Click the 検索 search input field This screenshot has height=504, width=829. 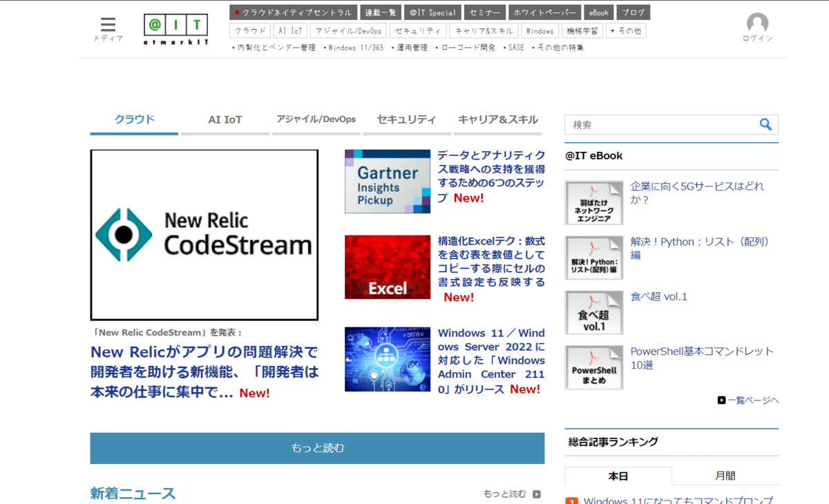pos(662,125)
